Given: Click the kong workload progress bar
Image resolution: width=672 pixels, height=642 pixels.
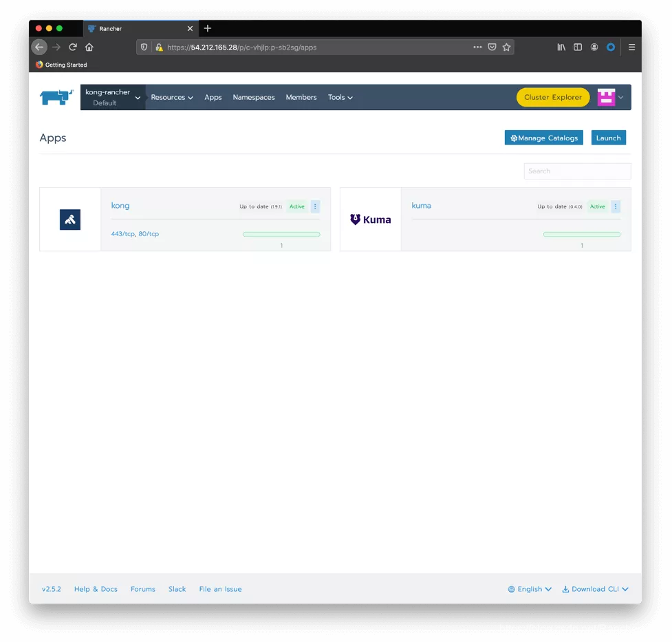Looking at the screenshot, I should (281, 234).
